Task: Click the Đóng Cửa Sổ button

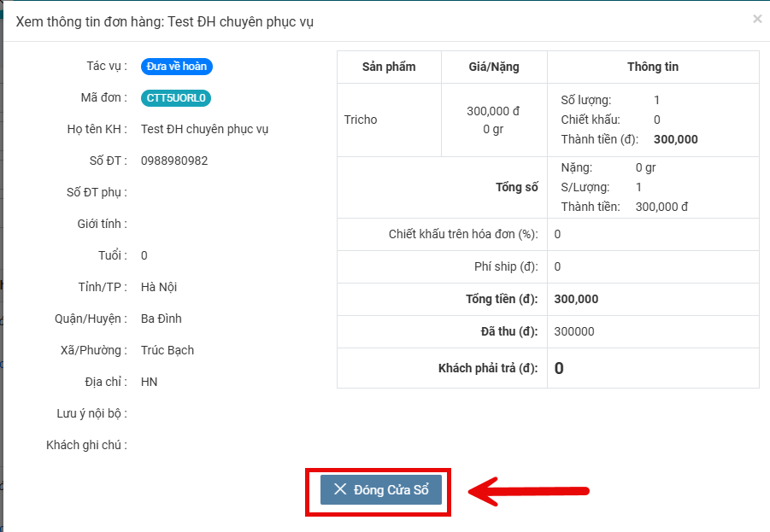Action: point(381,489)
